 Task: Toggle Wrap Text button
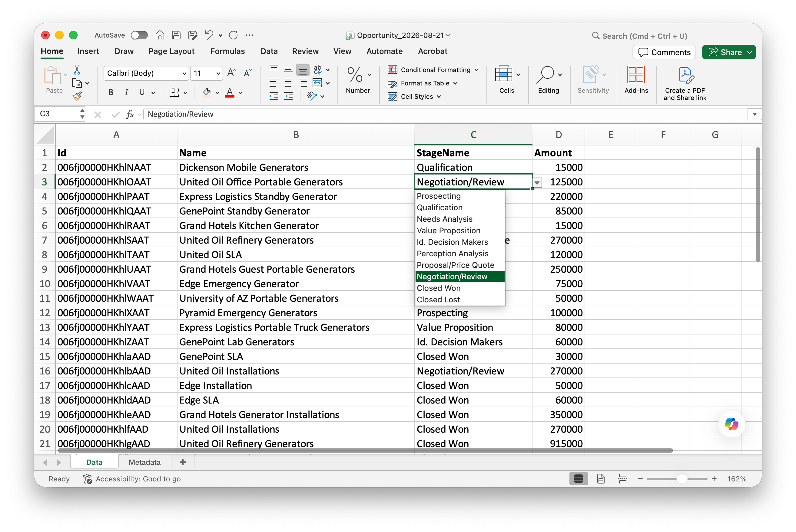318,69
